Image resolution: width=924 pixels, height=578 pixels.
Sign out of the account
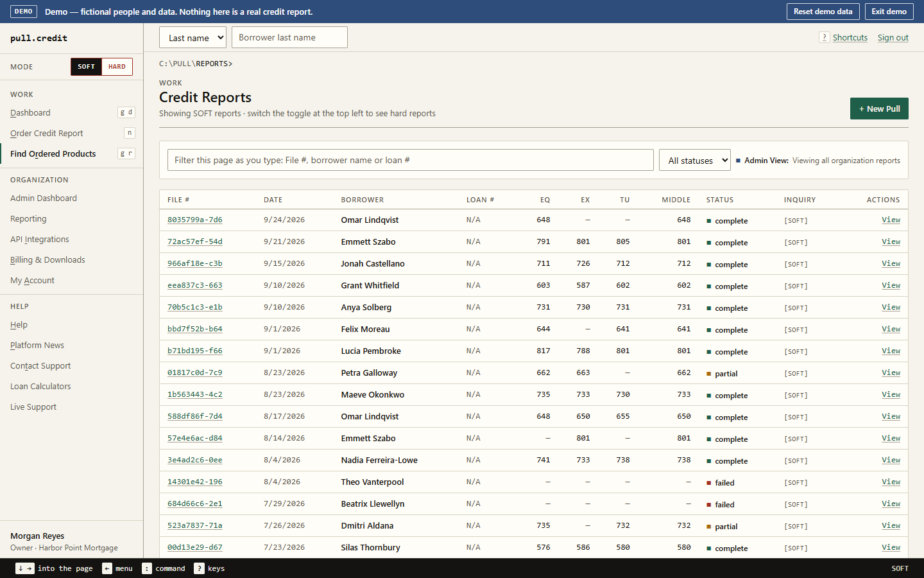point(893,38)
